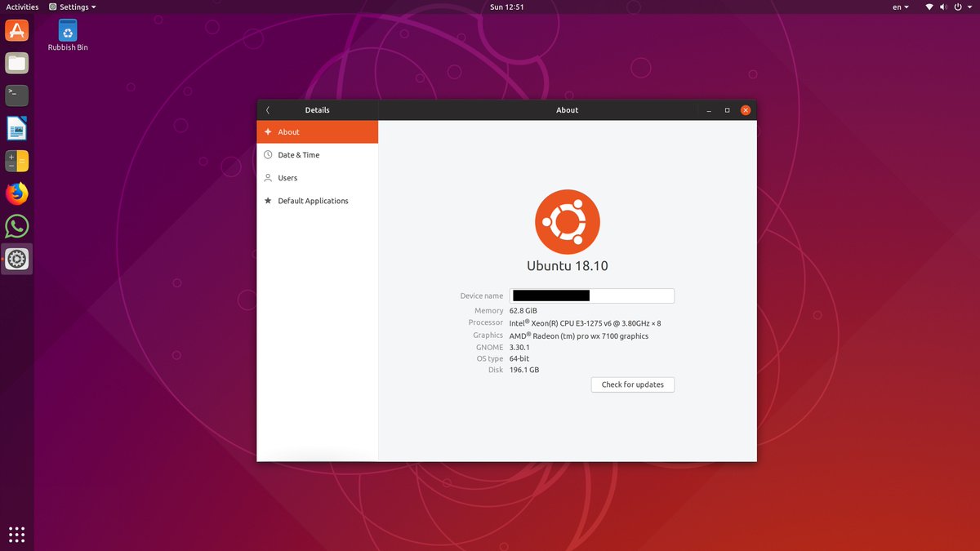The height and width of the screenshot is (551, 980).
Task: Open the en language input dropdown
Action: tap(900, 7)
